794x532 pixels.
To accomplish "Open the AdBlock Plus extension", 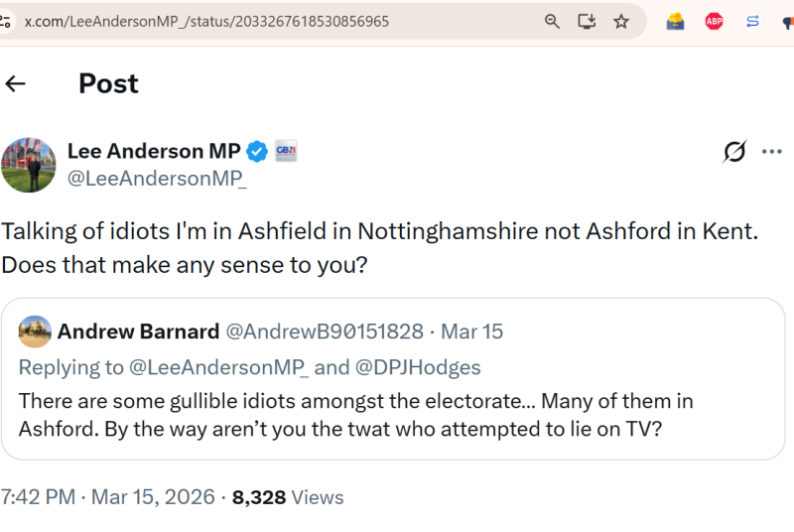I will pos(714,21).
